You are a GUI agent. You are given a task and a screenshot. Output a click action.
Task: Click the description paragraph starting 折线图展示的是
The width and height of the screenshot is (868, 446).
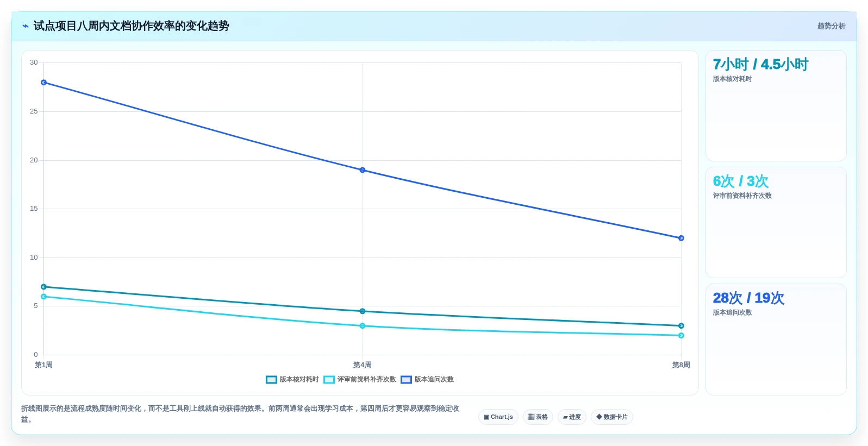click(240, 414)
